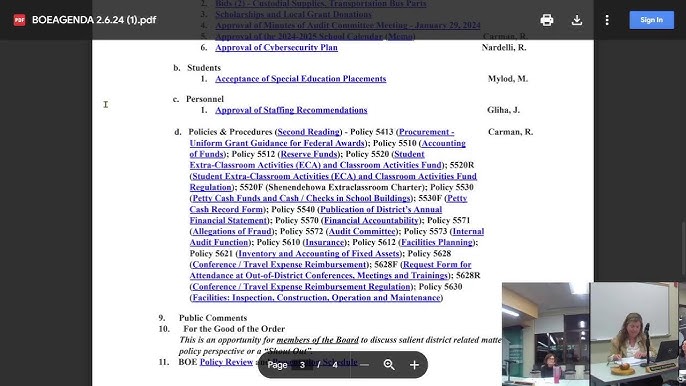
Task: Click 'For the Good of the Order' text
Action: (x=234, y=329)
